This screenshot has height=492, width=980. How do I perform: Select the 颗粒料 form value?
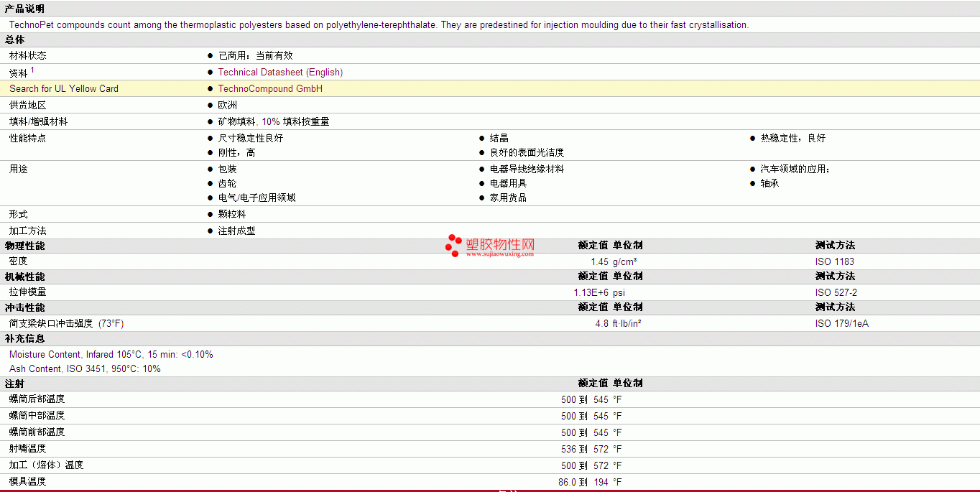click(x=231, y=214)
